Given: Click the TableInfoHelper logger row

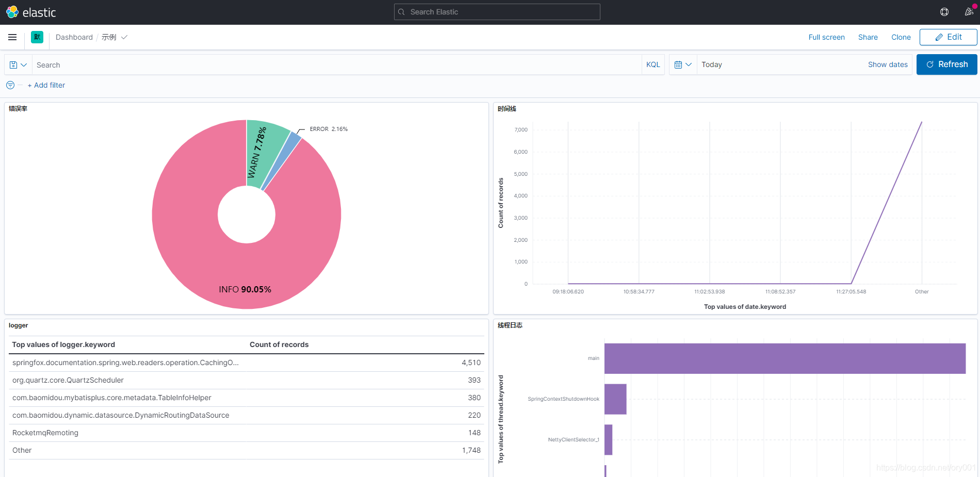Looking at the screenshot, I should [x=247, y=398].
